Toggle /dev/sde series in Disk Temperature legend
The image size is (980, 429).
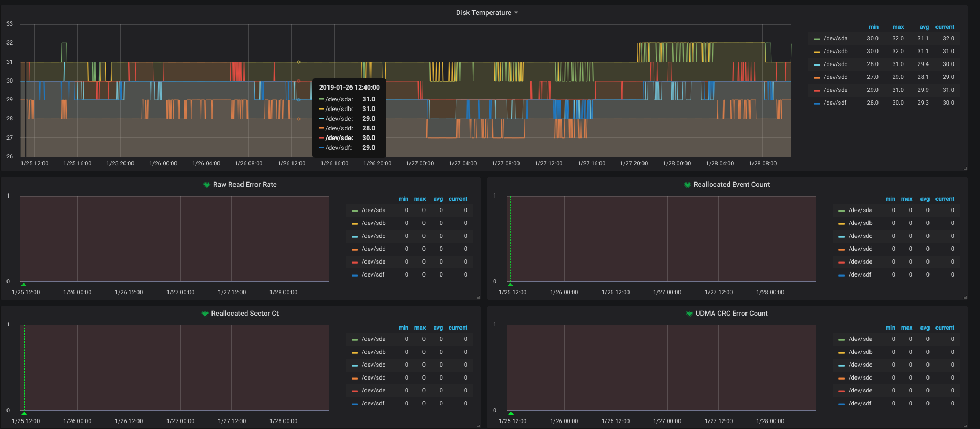pyautogui.click(x=836, y=90)
